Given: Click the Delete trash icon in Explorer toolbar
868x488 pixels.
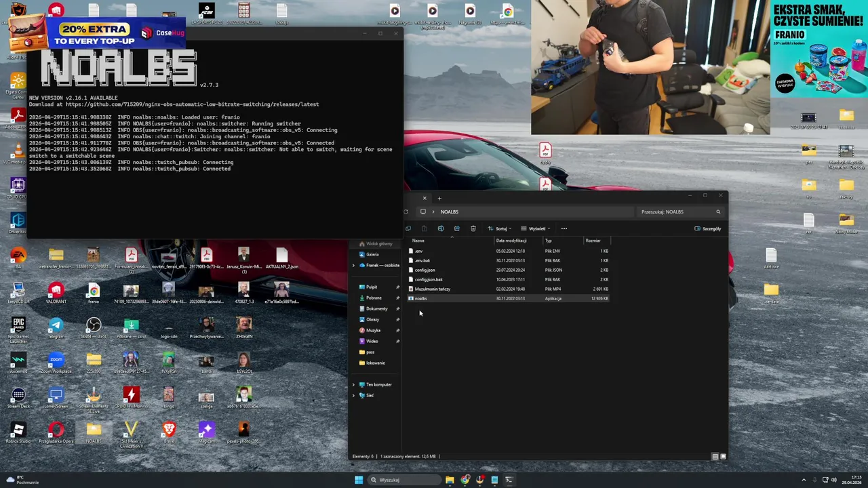Looking at the screenshot, I should click(x=473, y=228).
